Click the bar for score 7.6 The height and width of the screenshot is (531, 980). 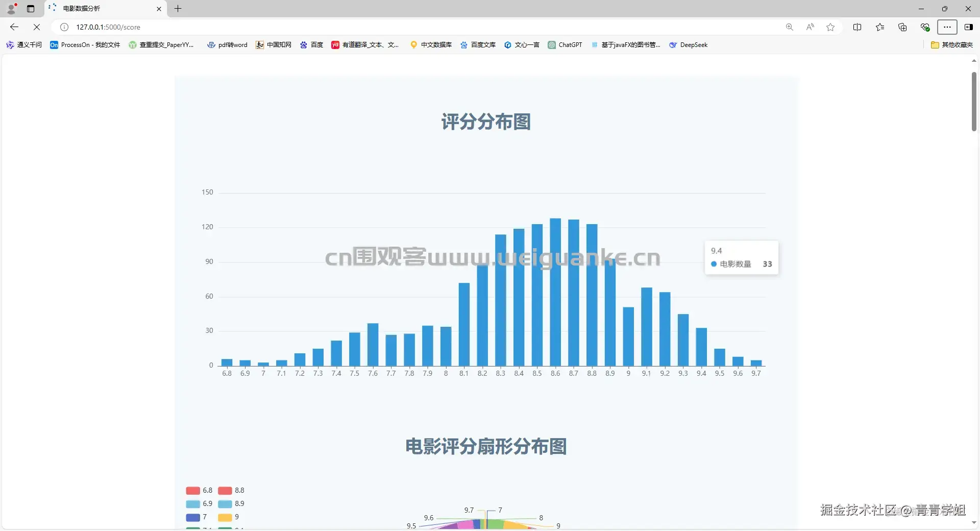click(x=373, y=345)
